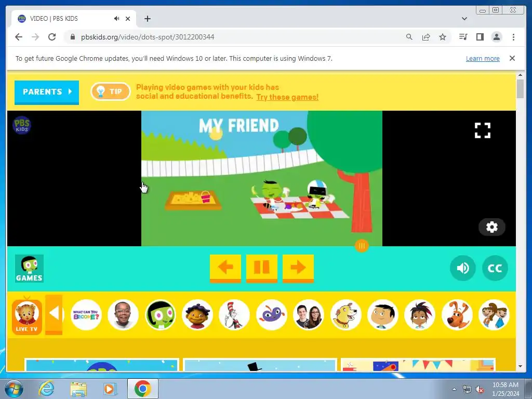Open Chrome three-dot menu
This screenshot has width=532, height=399.
tap(513, 37)
